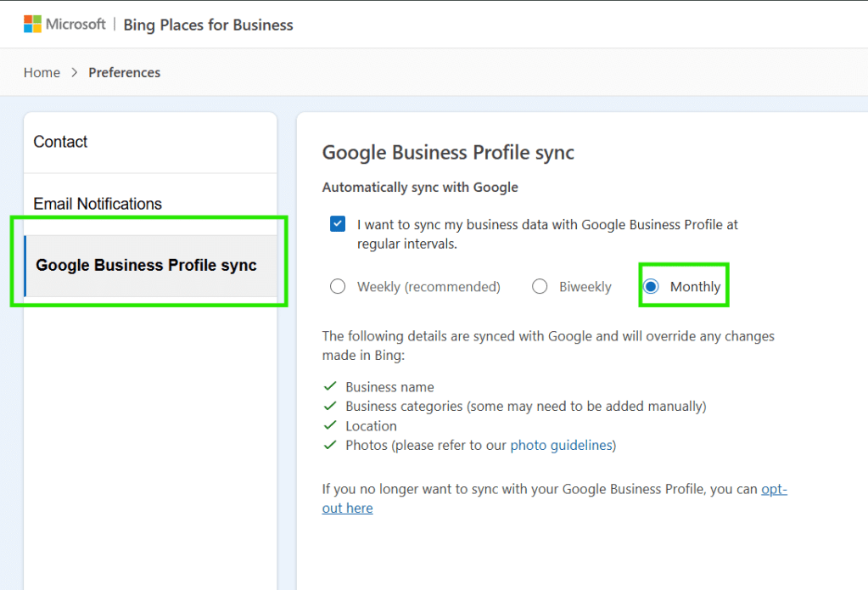Click the Google Business Profile sync heading

point(448,153)
